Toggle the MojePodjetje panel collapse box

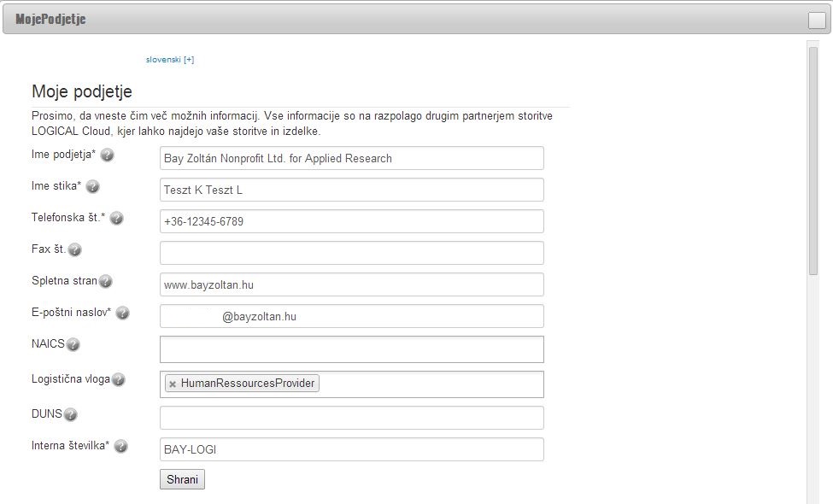[x=817, y=21]
